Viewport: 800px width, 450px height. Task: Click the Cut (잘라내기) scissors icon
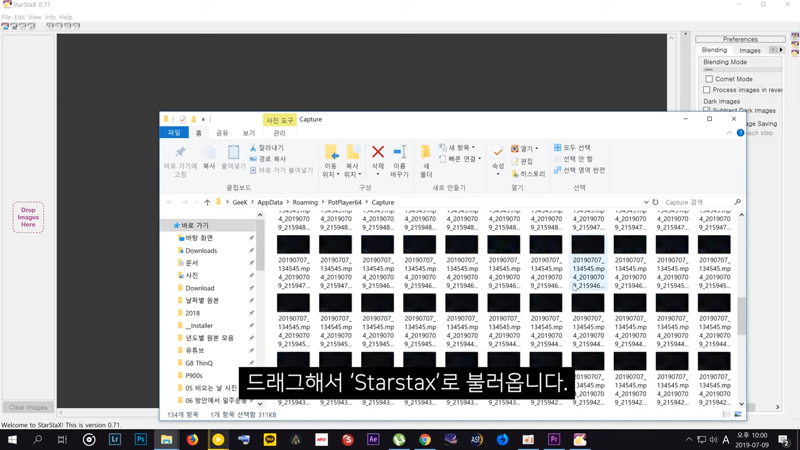point(253,147)
